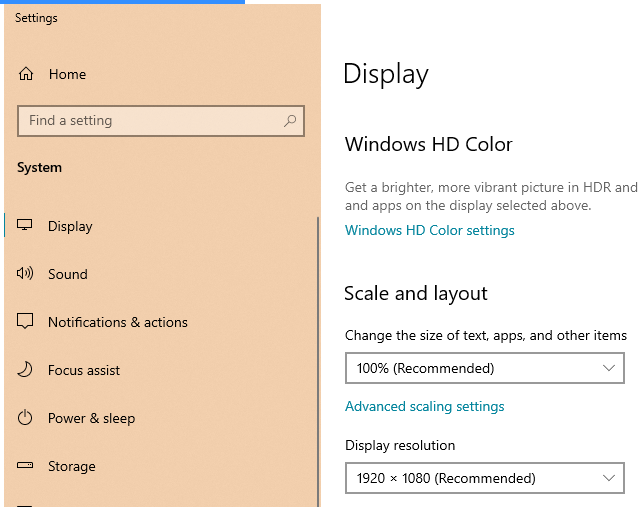Click the sidebar vertical scrollbar
Viewport: 640px width, 509px height.
[x=318, y=362]
